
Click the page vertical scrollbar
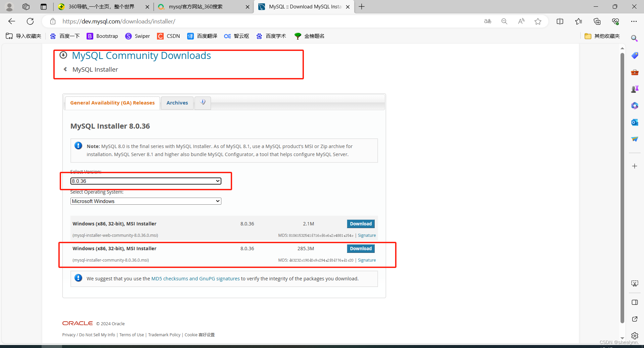[x=622, y=188]
